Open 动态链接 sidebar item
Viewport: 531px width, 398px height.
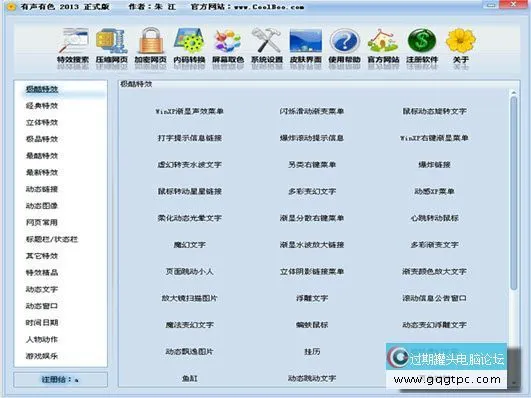click(42, 189)
